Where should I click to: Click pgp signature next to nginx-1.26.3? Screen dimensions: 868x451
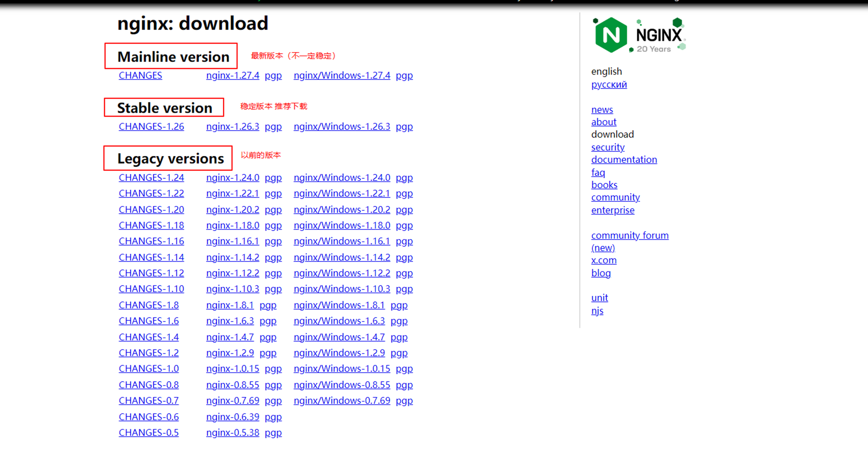click(273, 126)
